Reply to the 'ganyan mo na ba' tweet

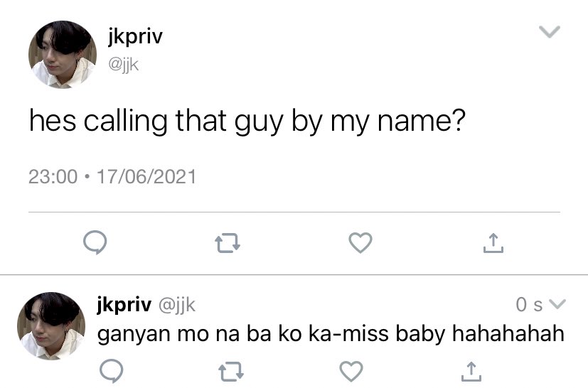112,371
